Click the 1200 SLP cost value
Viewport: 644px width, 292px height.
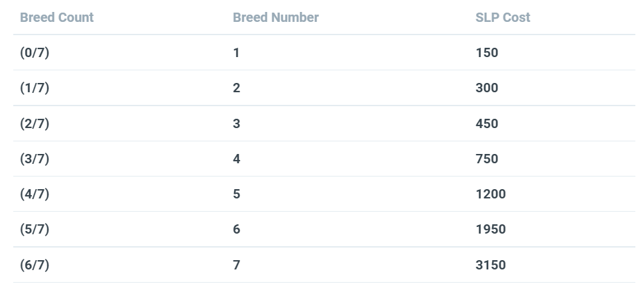pos(490,194)
